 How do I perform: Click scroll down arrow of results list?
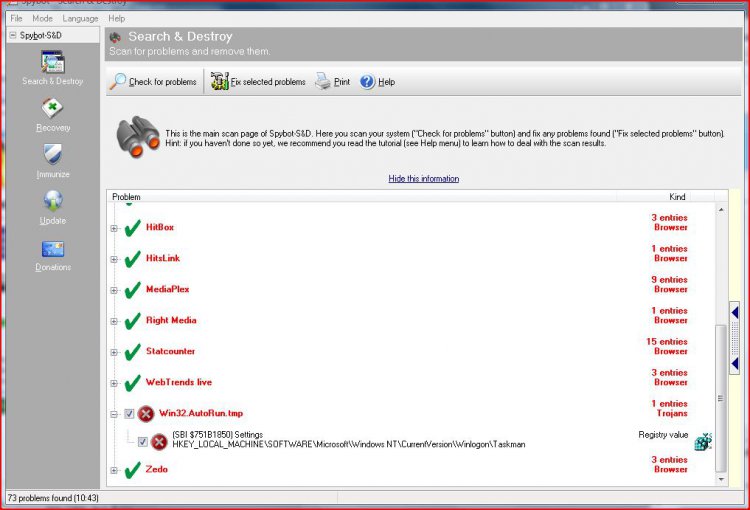(721, 479)
